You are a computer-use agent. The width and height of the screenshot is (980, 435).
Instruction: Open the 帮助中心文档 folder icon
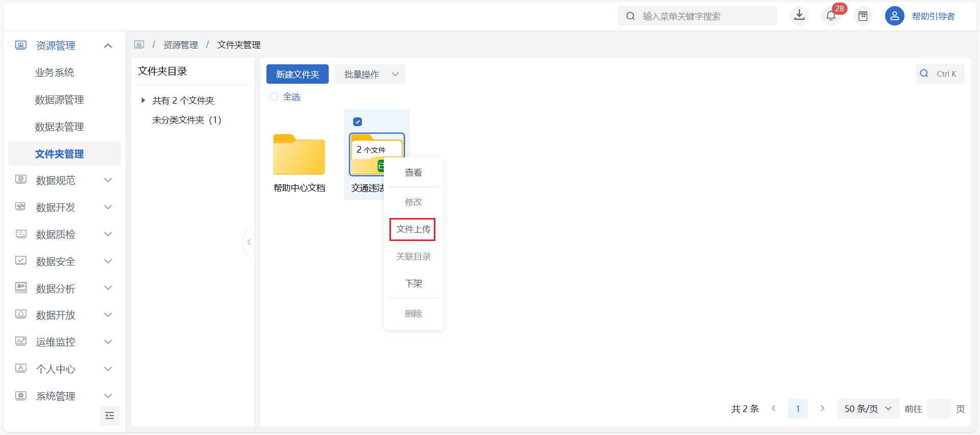coord(299,155)
